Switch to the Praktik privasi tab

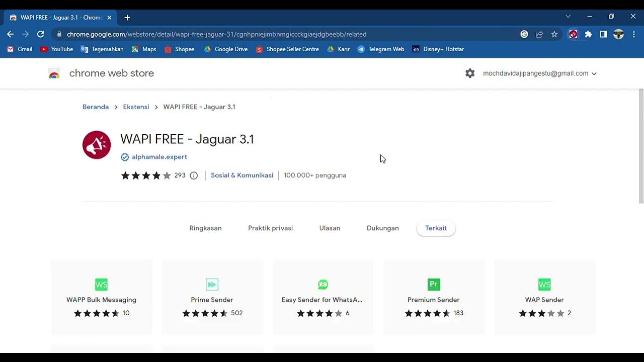click(270, 228)
